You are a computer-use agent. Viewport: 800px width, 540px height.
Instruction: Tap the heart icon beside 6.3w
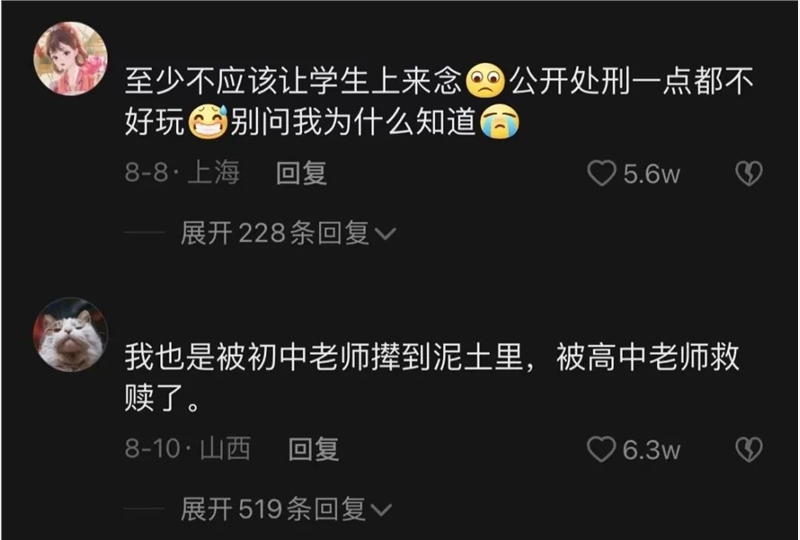pyautogui.click(x=602, y=450)
